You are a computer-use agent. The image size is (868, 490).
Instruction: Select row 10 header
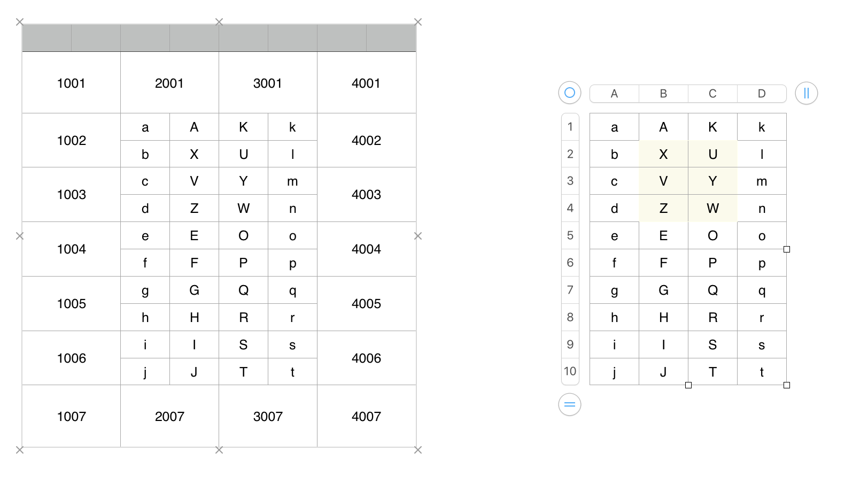(x=570, y=371)
